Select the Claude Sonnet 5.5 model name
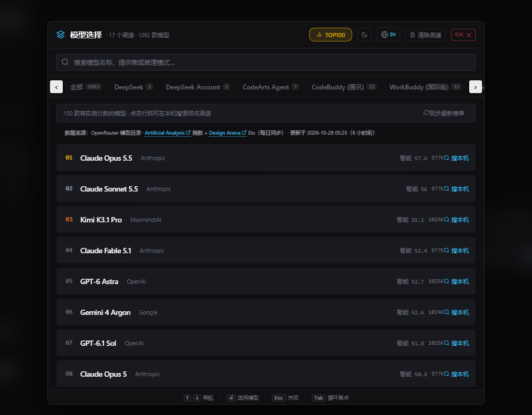Image resolution: width=532 pixels, height=415 pixels. (x=109, y=189)
